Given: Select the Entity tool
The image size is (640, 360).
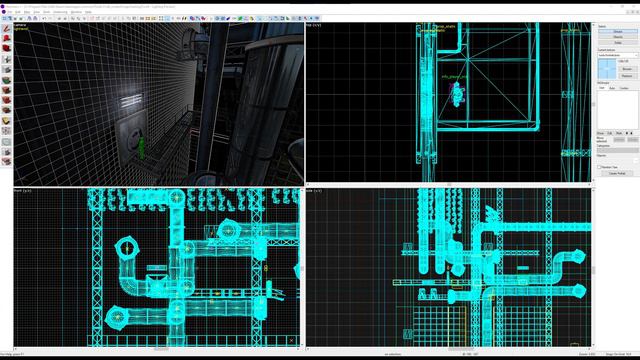Looking at the screenshot, I should click(x=6, y=59).
